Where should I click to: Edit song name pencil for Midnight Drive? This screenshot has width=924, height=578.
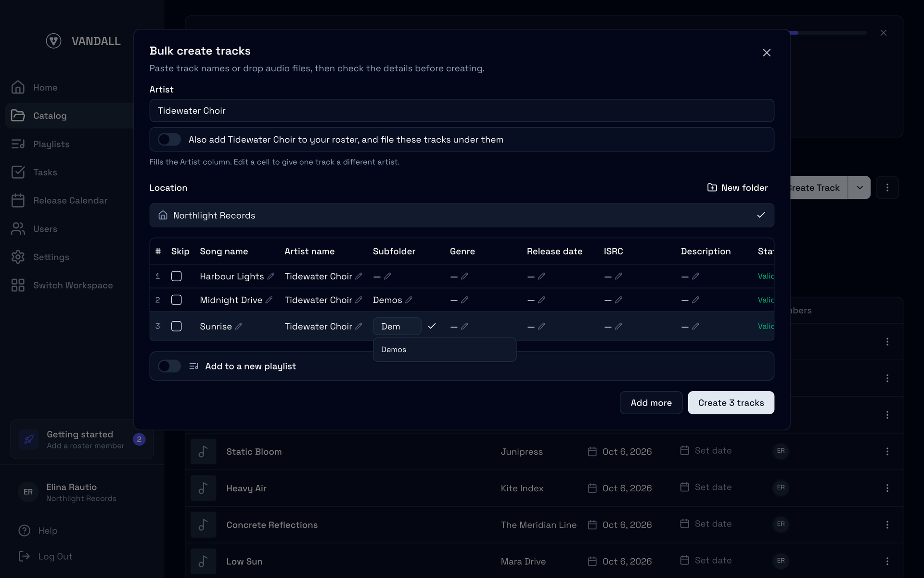click(x=269, y=300)
